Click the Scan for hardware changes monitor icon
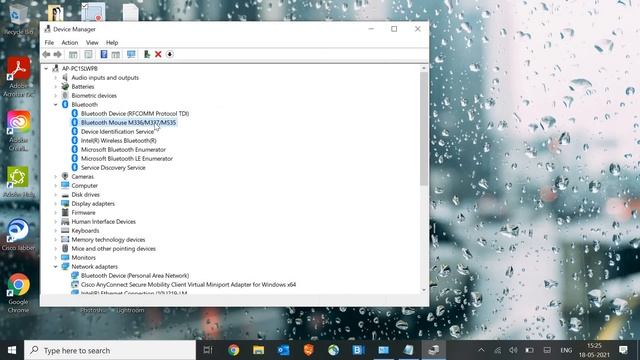 tap(131, 54)
